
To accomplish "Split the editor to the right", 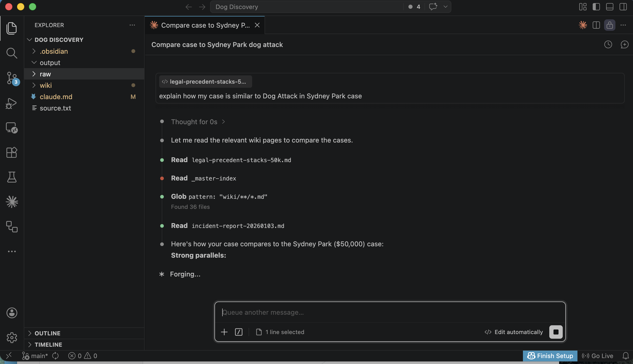I will (x=596, y=25).
